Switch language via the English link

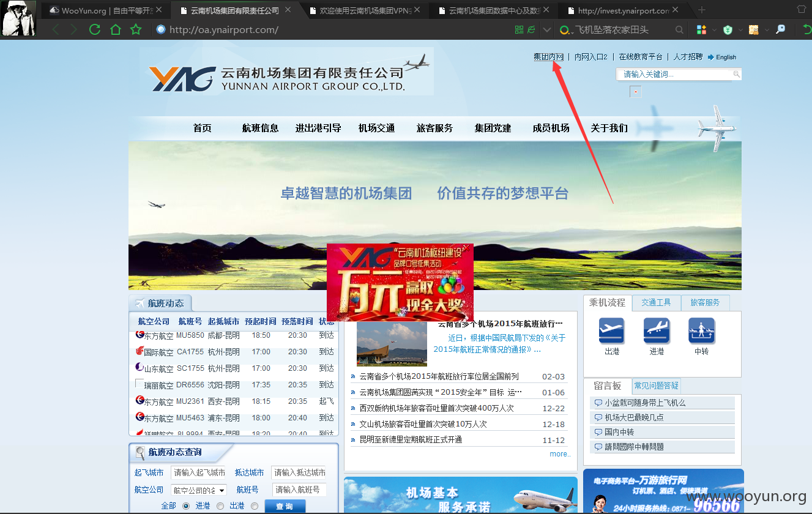722,57
